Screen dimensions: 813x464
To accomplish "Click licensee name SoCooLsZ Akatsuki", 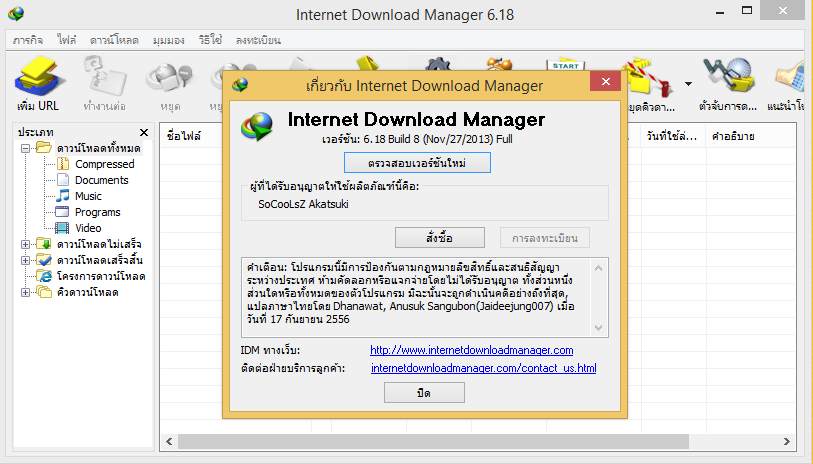I will (303, 204).
